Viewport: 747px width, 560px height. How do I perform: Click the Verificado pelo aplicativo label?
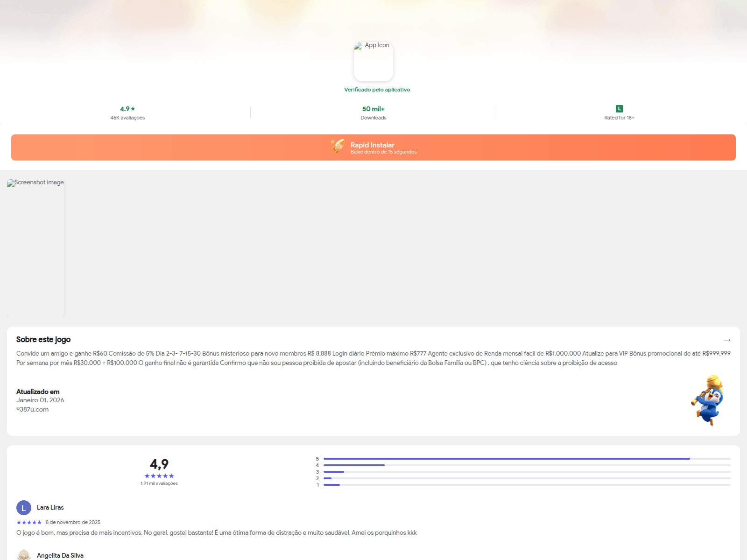tap(377, 90)
